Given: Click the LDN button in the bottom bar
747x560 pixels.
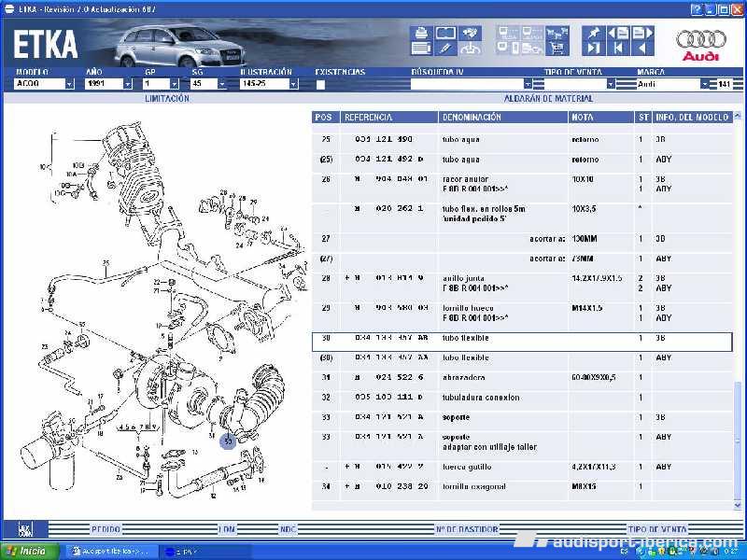Looking at the screenshot, I should click(x=227, y=529).
